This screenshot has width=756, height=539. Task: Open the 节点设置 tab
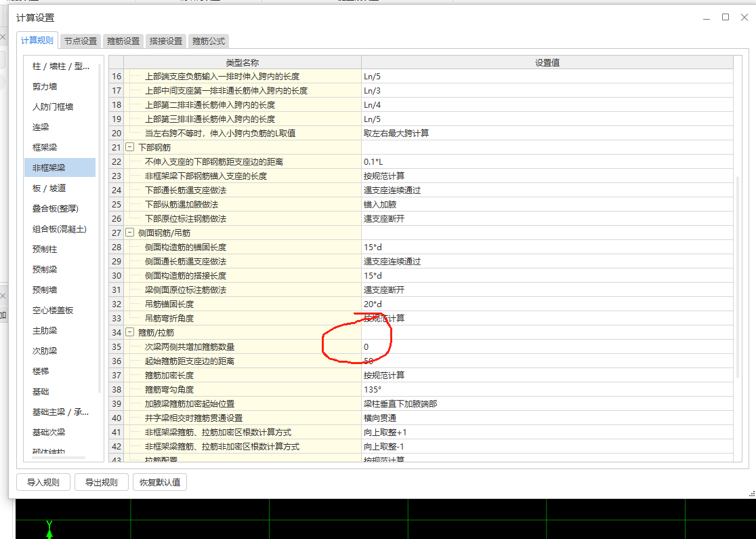[x=81, y=41]
